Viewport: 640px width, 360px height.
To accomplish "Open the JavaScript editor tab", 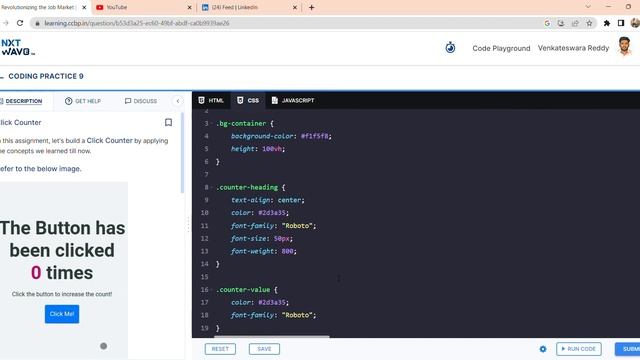I will (293, 100).
